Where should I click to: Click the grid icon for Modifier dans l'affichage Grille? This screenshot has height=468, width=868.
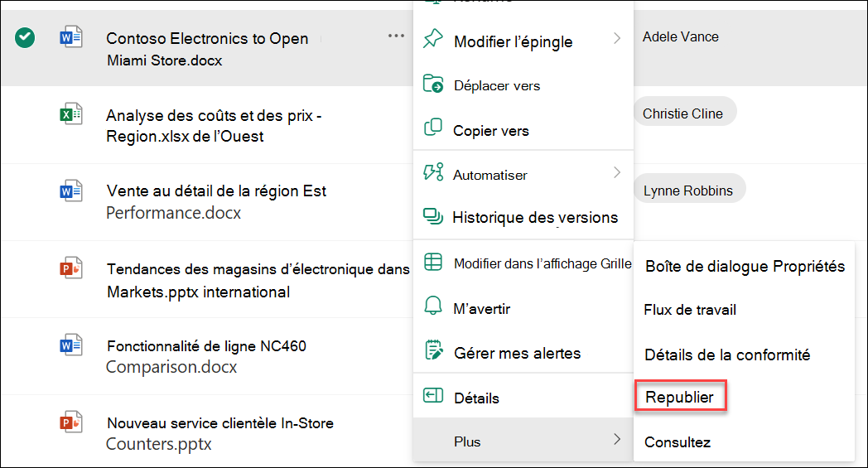tap(433, 262)
